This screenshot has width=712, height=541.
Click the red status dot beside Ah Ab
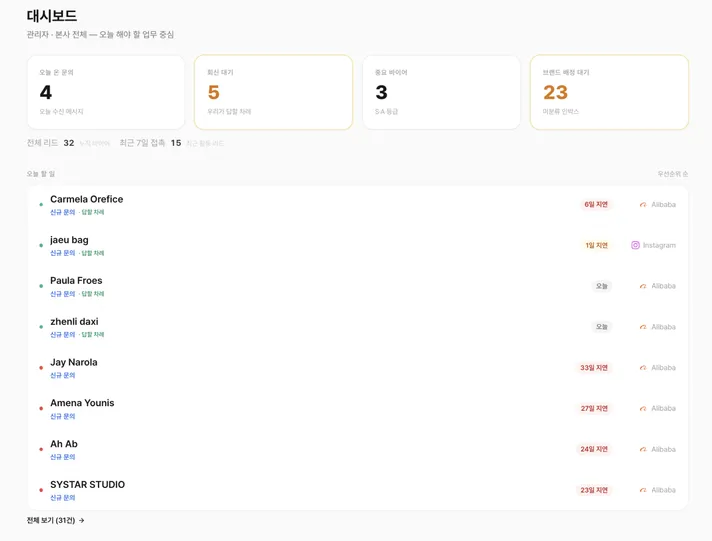(x=41, y=449)
